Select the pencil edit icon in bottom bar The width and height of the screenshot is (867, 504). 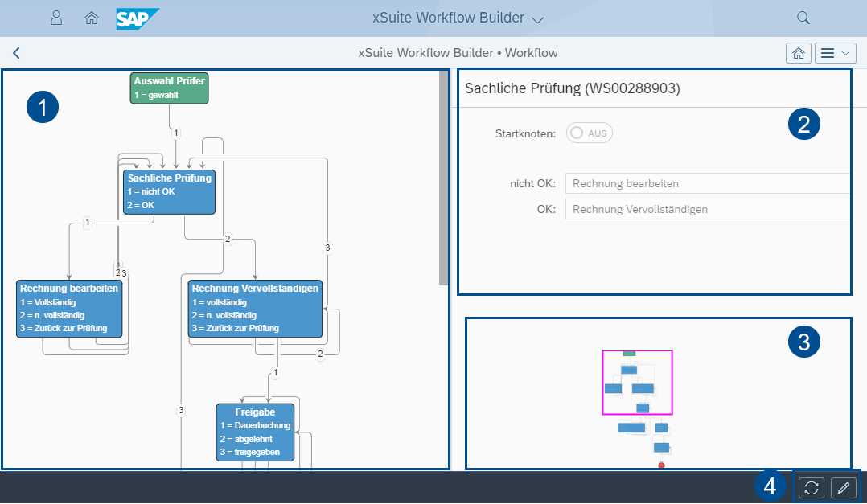tap(843, 487)
